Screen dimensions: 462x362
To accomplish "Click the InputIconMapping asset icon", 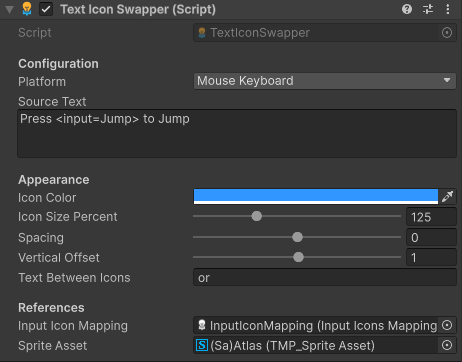I will (x=202, y=325).
